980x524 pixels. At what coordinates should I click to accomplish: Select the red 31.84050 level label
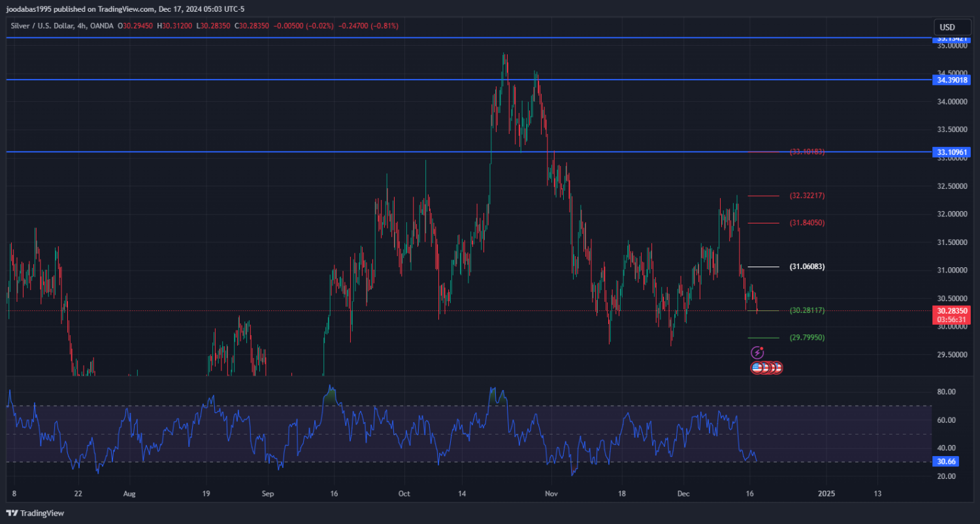(807, 223)
